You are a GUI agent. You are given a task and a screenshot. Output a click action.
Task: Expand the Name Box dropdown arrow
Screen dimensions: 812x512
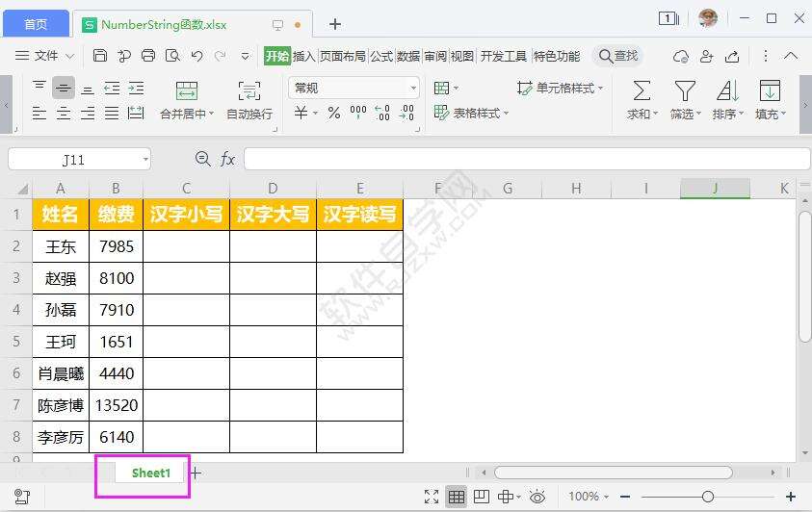[144, 160]
